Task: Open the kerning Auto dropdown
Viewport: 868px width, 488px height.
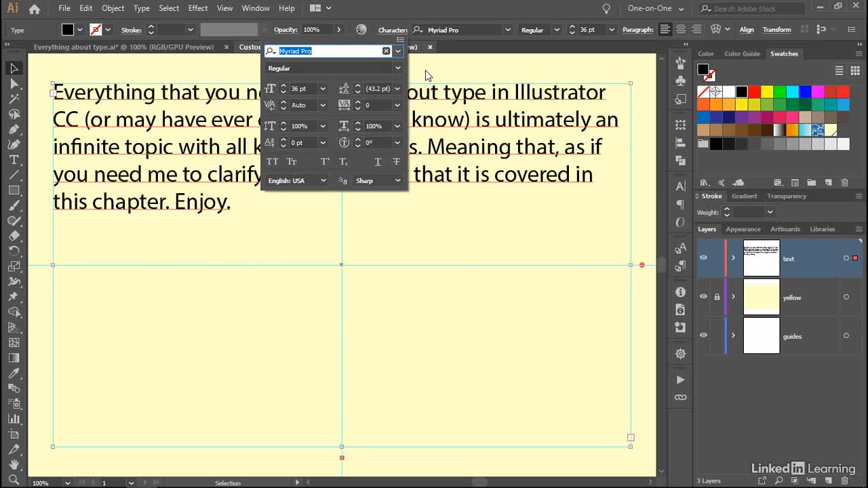Action: pos(323,105)
